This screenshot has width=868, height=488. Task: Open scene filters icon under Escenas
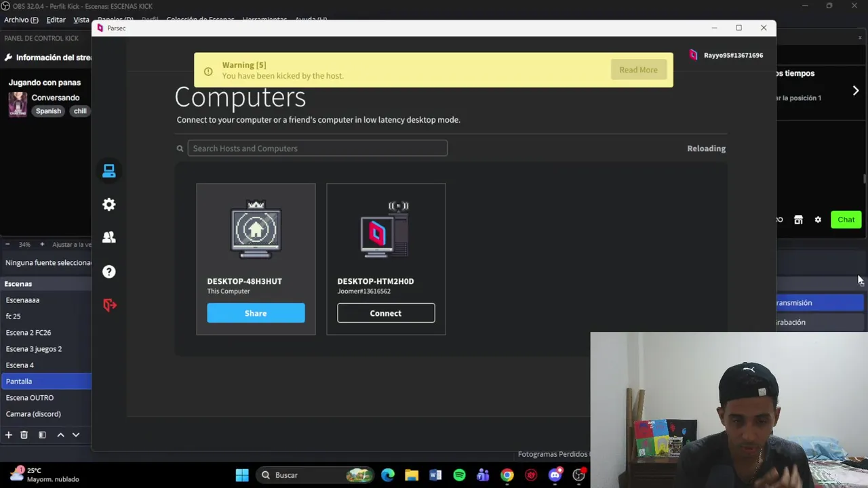pos(42,435)
